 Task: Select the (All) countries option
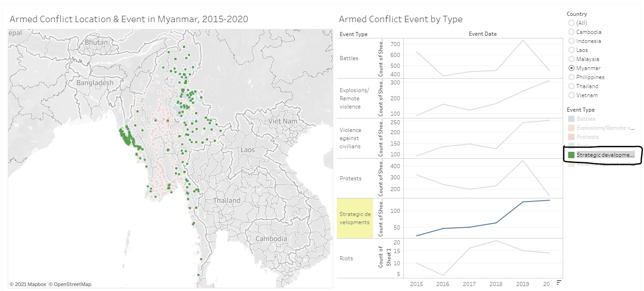coord(571,23)
